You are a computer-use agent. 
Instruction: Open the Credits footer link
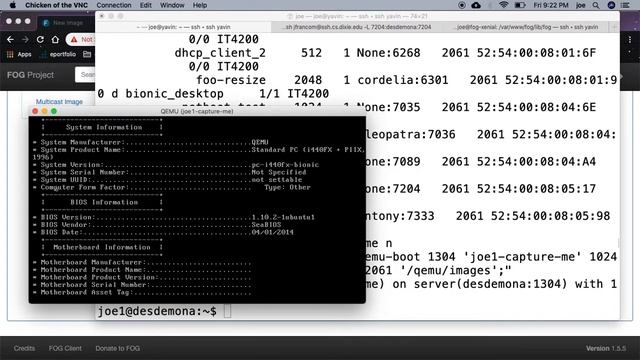click(x=24, y=348)
